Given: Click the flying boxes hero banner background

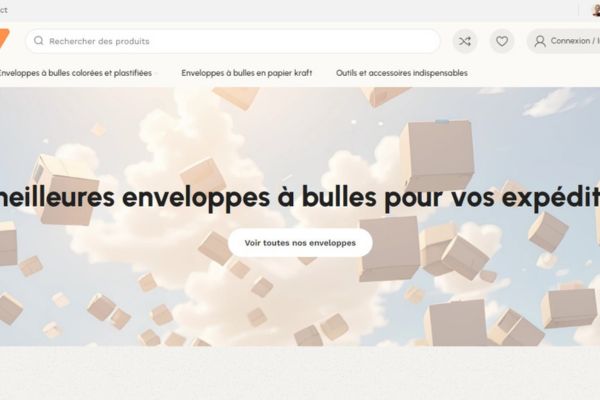Looking at the screenshot, I should pyautogui.click(x=300, y=217).
